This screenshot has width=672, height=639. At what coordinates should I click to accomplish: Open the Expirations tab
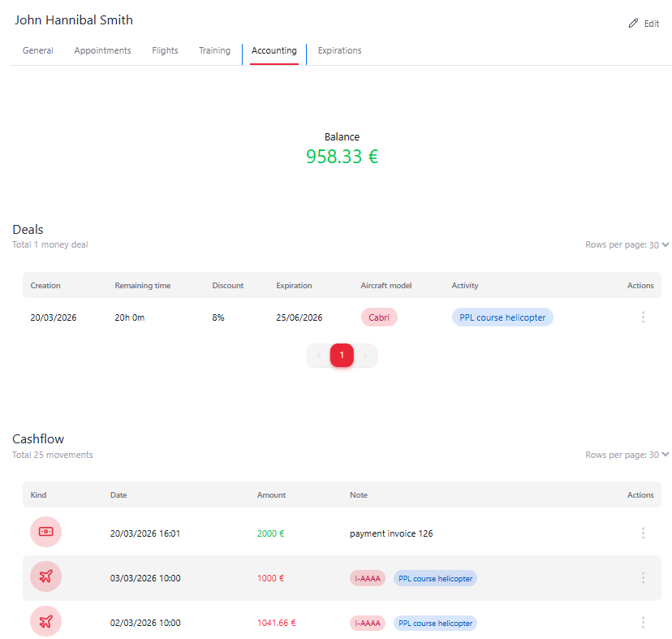pyautogui.click(x=339, y=50)
